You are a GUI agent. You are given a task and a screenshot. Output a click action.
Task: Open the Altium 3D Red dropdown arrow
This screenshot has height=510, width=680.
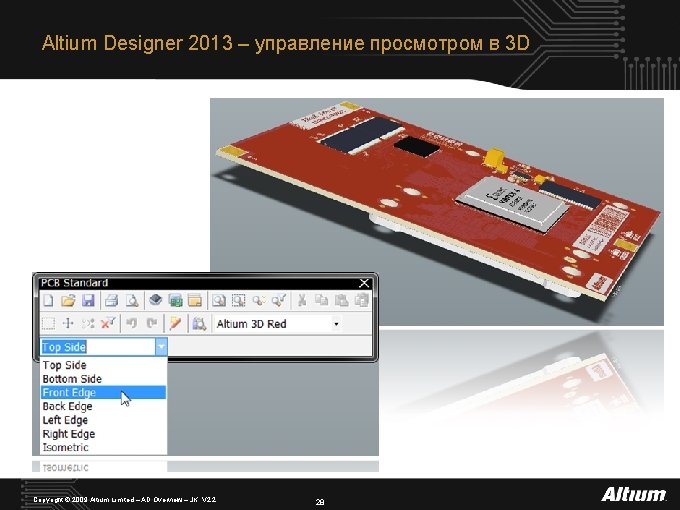point(336,324)
